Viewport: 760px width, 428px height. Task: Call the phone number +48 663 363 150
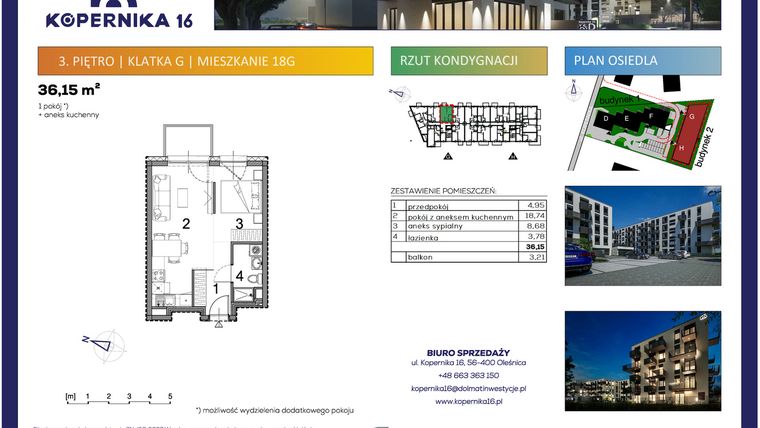[x=468, y=375]
